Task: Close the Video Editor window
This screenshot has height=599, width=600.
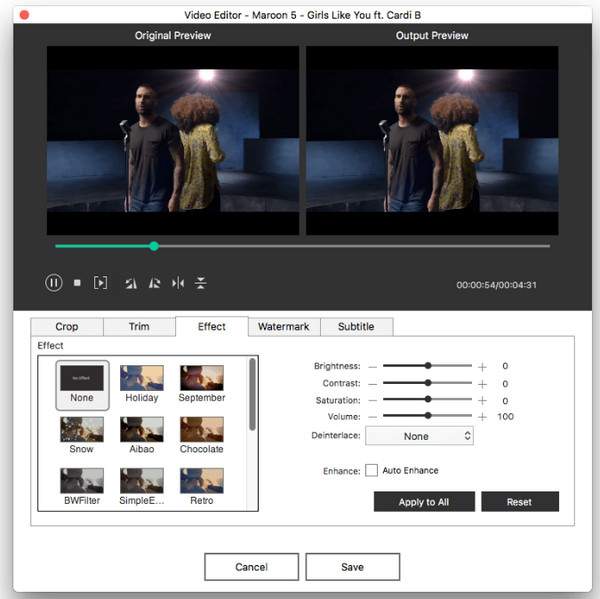Action: pos(24,15)
